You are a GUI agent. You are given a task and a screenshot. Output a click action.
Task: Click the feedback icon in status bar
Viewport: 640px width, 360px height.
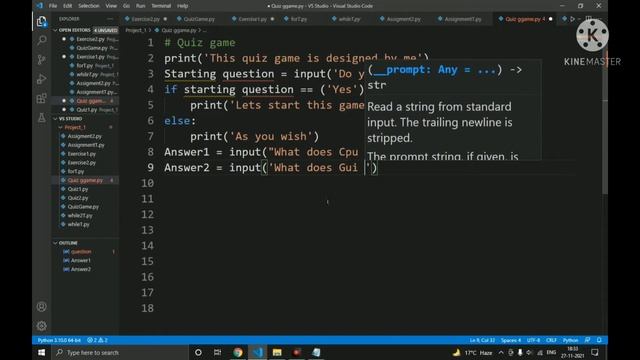point(587,340)
